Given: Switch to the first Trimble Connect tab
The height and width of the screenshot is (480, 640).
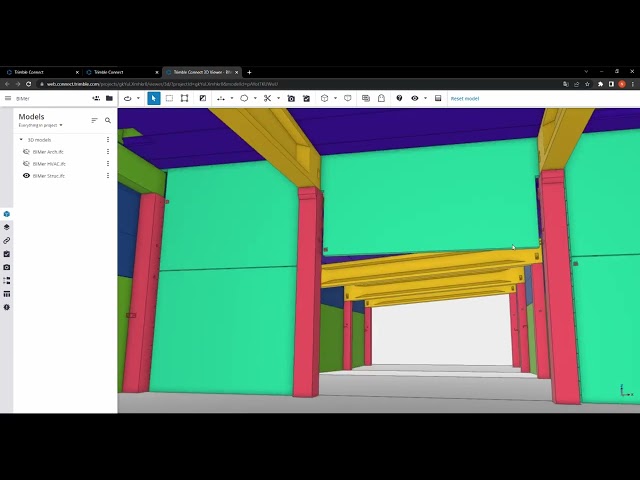Looking at the screenshot, I should [41, 72].
